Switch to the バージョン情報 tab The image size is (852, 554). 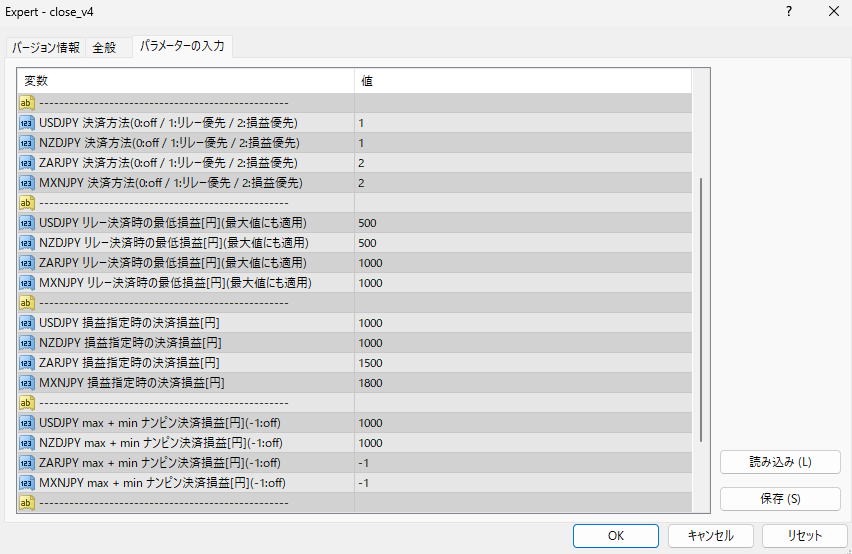[45, 48]
